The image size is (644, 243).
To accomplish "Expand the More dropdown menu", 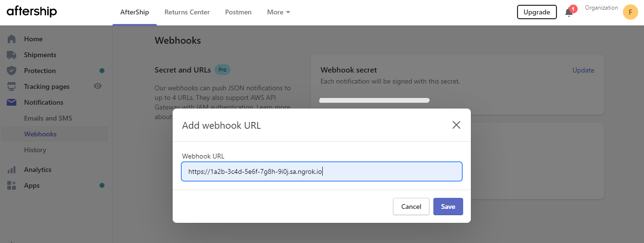I will (278, 12).
